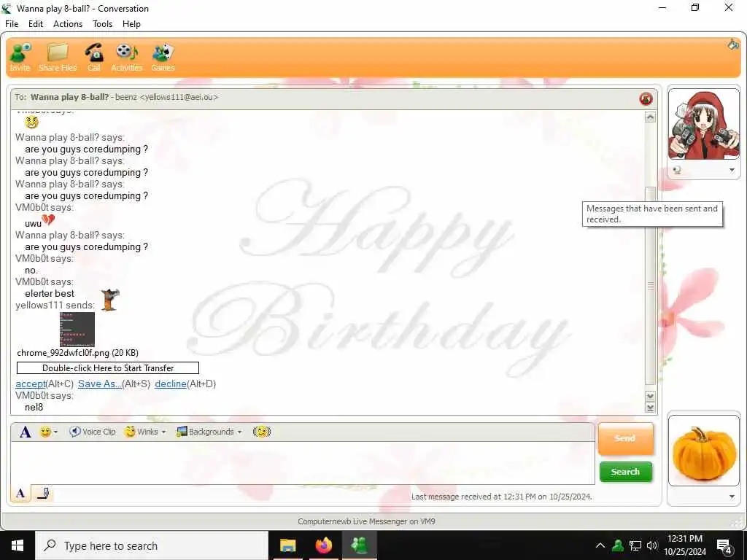
Task: Click the orange Send button
Action: (625, 438)
